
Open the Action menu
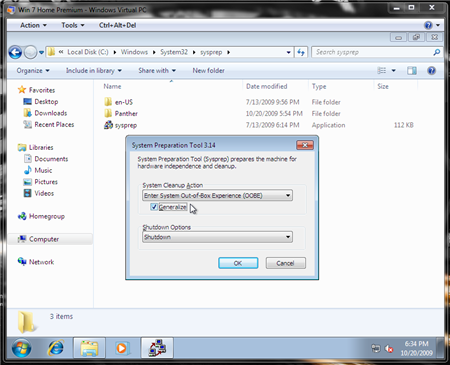(x=33, y=25)
